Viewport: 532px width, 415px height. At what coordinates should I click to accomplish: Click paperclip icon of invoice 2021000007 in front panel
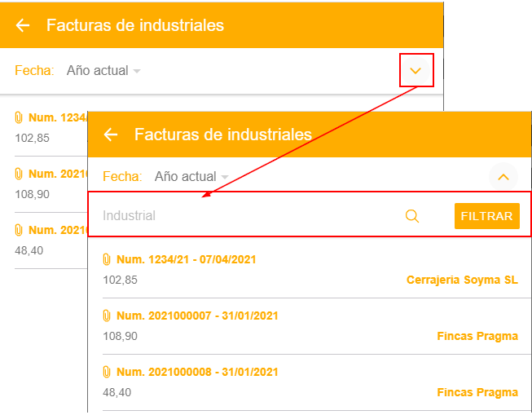click(x=106, y=316)
